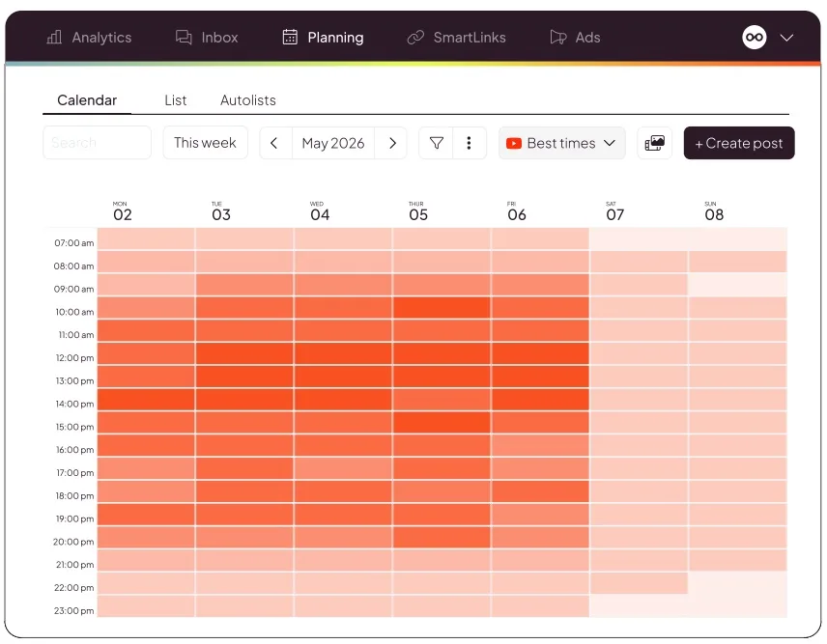
Task: Open the Planning navigation item
Action: [324, 38]
